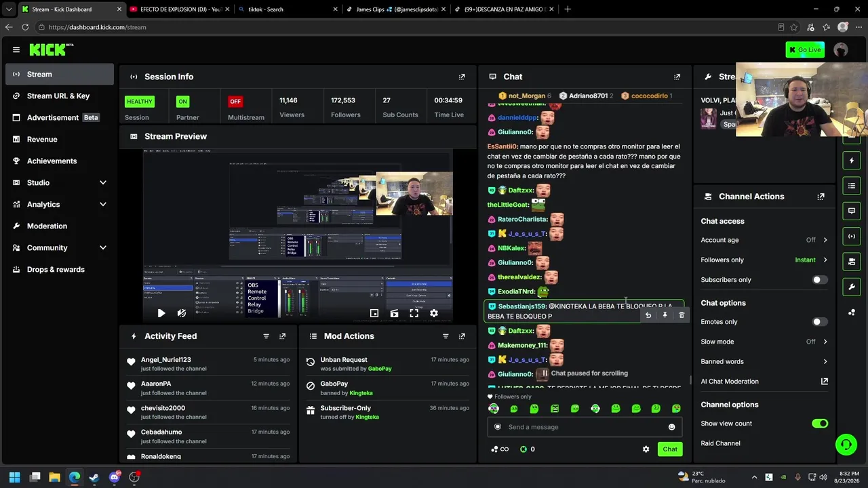Filter the Mod Actions list
The width and height of the screenshot is (868, 488).
point(446,336)
